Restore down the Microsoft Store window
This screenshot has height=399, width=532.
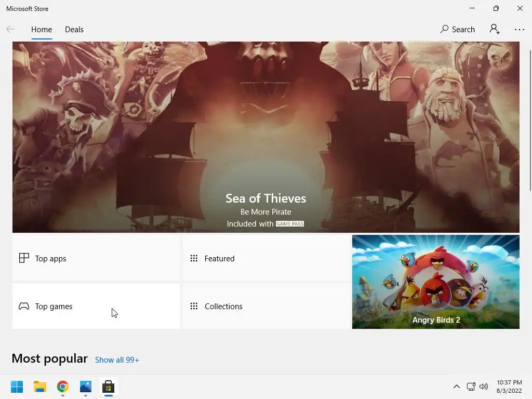coord(496,8)
